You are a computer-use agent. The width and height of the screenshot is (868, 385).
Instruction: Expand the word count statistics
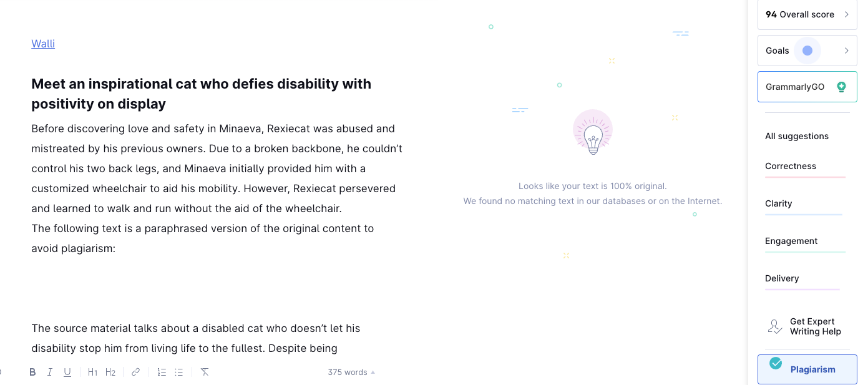tap(373, 372)
